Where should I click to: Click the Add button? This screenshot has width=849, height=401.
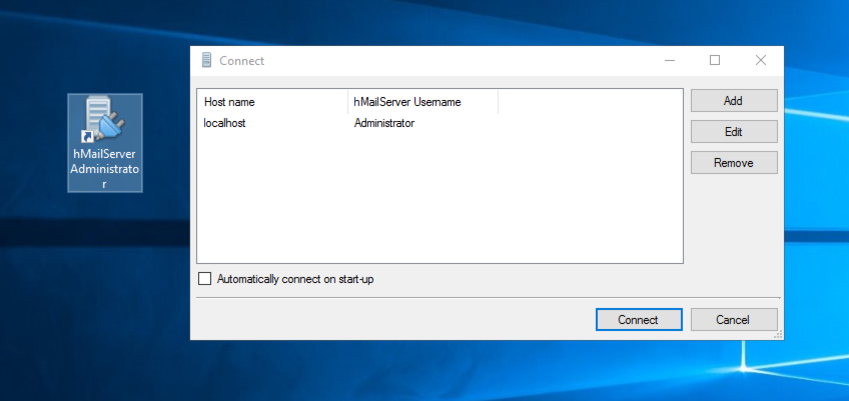734,101
